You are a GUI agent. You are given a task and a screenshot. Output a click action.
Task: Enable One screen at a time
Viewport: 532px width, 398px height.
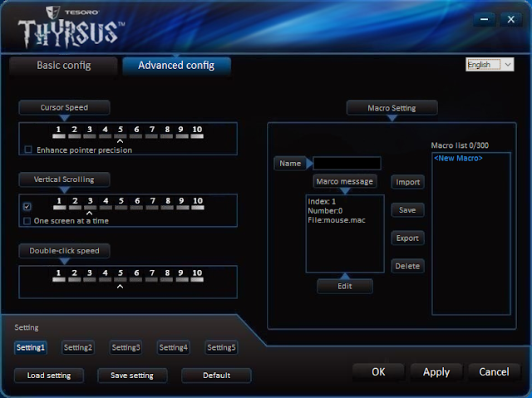[27, 221]
